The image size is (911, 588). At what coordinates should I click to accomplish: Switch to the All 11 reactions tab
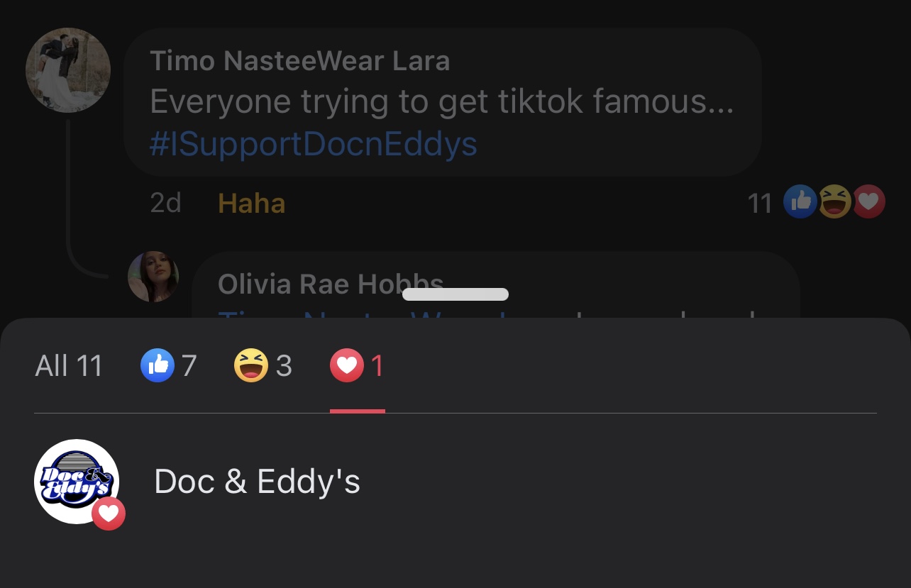point(69,366)
